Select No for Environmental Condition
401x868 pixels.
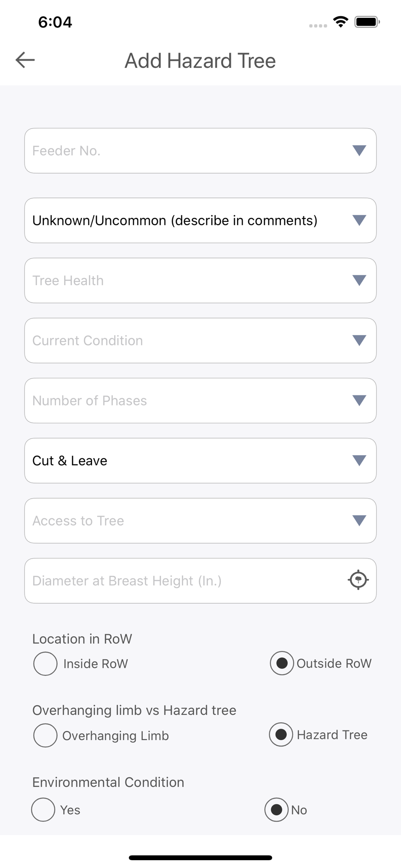point(276,810)
